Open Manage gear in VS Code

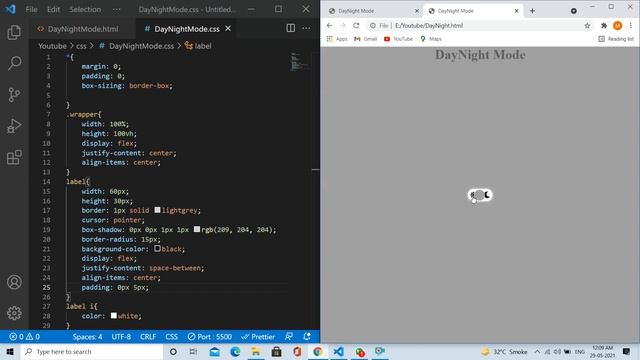click(14, 313)
